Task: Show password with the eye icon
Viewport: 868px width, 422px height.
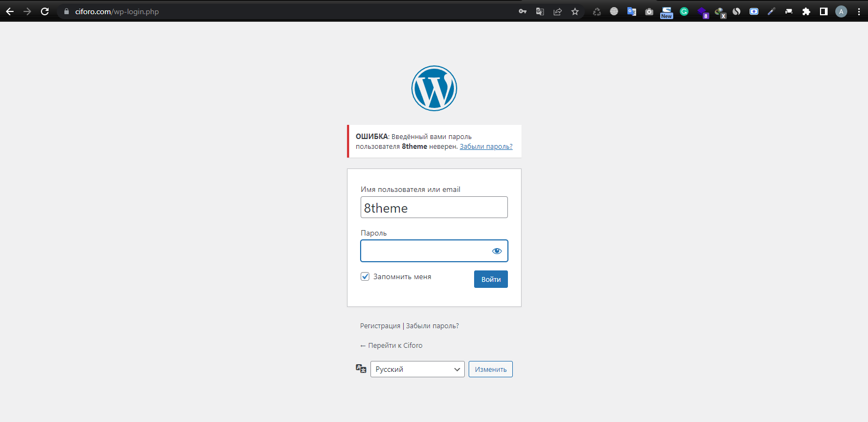Action: [496, 251]
